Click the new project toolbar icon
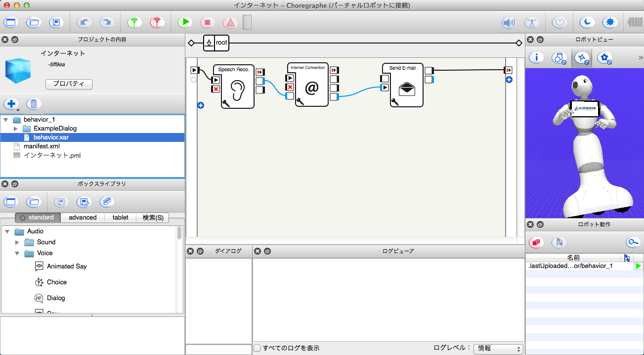644x355 pixels. [11, 22]
